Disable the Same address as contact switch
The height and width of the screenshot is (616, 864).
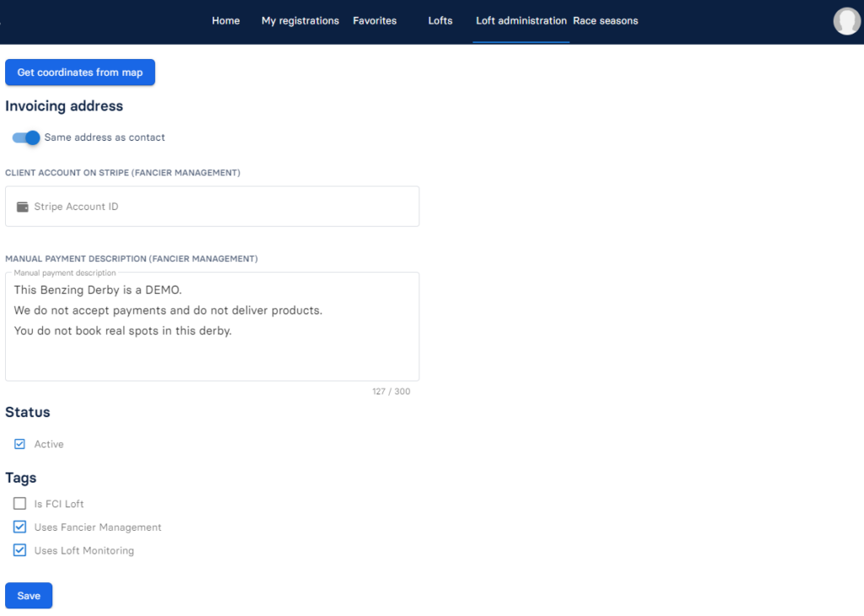click(26, 138)
